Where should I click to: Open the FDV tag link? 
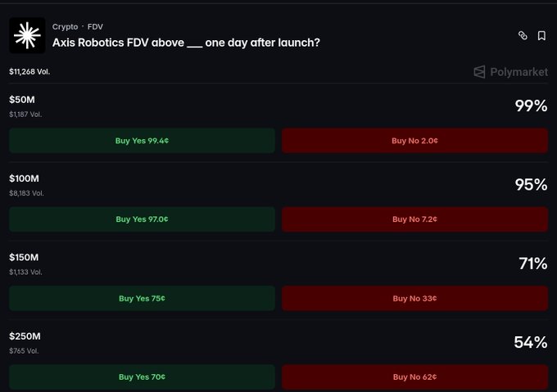(x=95, y=27)
